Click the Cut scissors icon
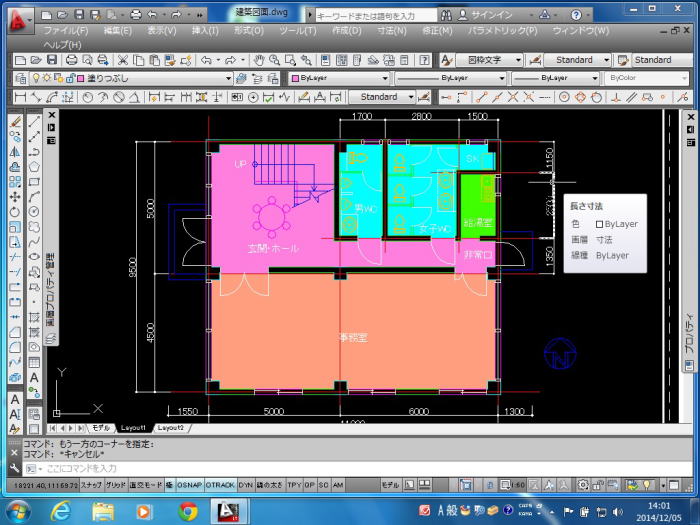 pyautogui.click(x=123, y=60)
